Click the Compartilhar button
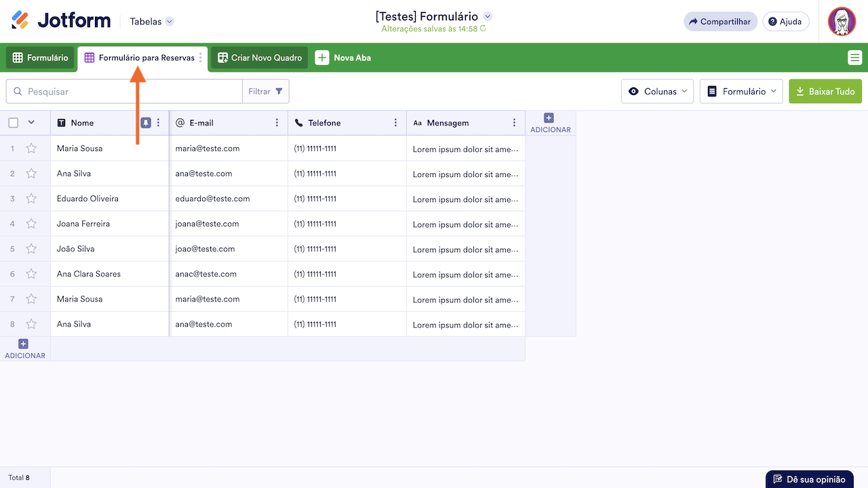Screen dimensions: 868x488 tap(719, 22)
